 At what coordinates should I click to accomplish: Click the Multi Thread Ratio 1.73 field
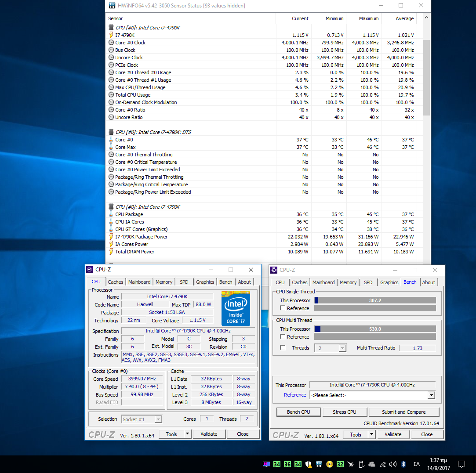[418, 348]
